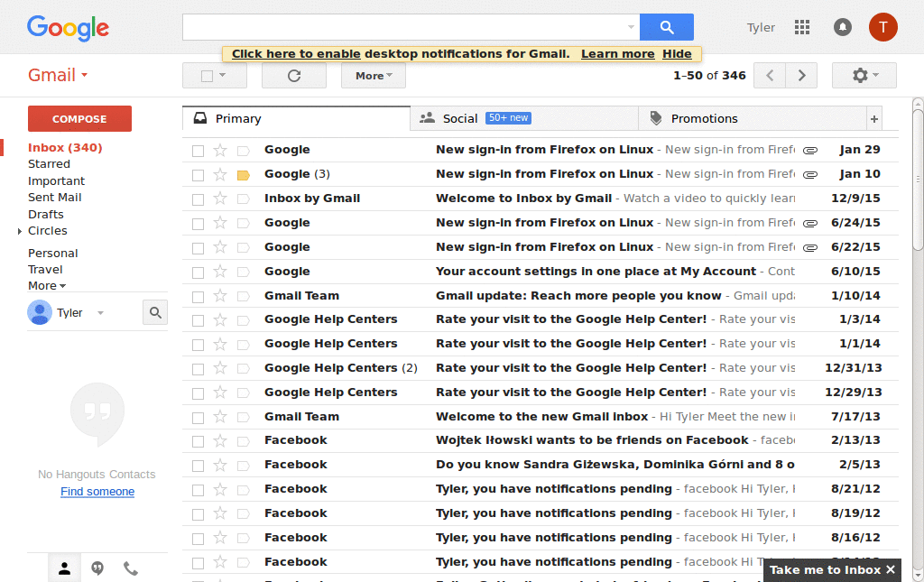Go to older messages page
This screenshot has width=924, height=582.
[801, 76]
